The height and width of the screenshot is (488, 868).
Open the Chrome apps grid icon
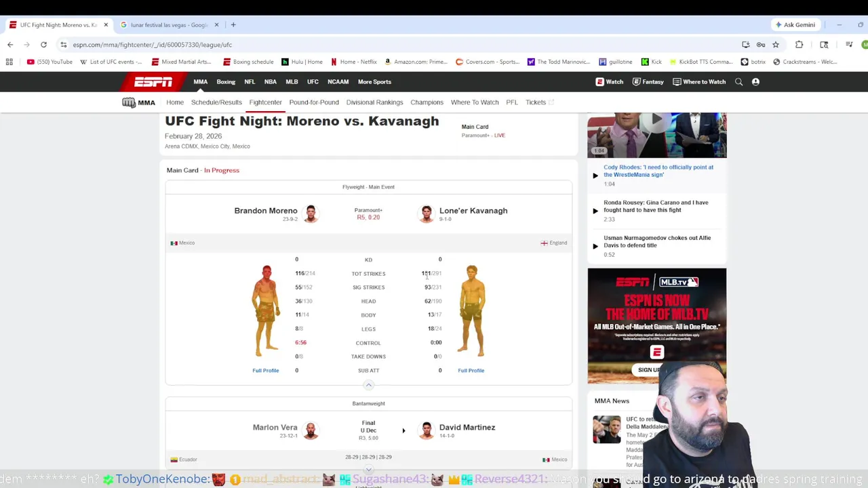click(x=9, y=62)
